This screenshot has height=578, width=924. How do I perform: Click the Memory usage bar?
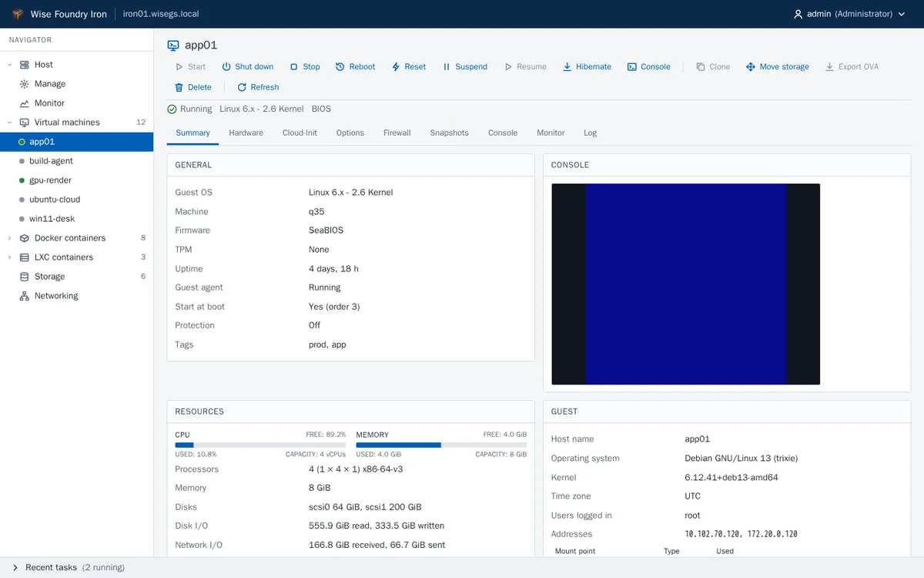(441, 445)
